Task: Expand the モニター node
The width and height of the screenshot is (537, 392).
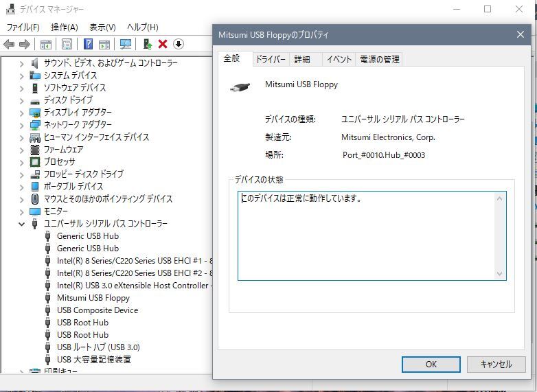Action: pos(21,212)
